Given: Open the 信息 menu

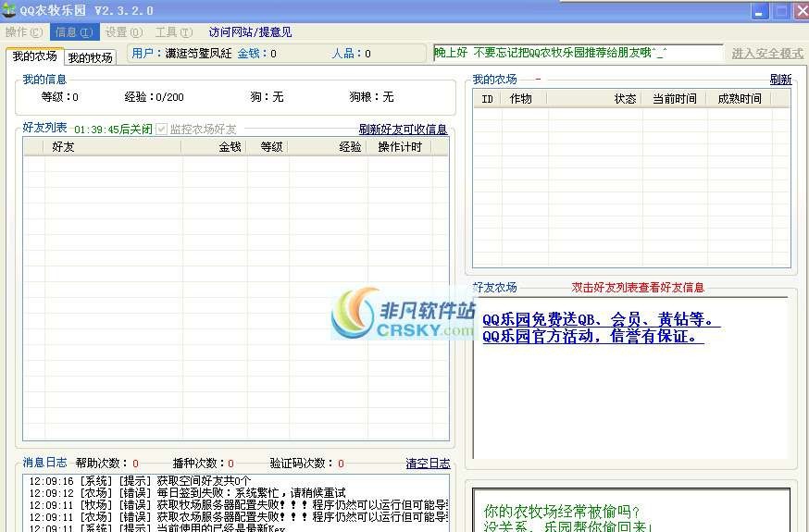Looking at the screenshot, I should (74, 31).
